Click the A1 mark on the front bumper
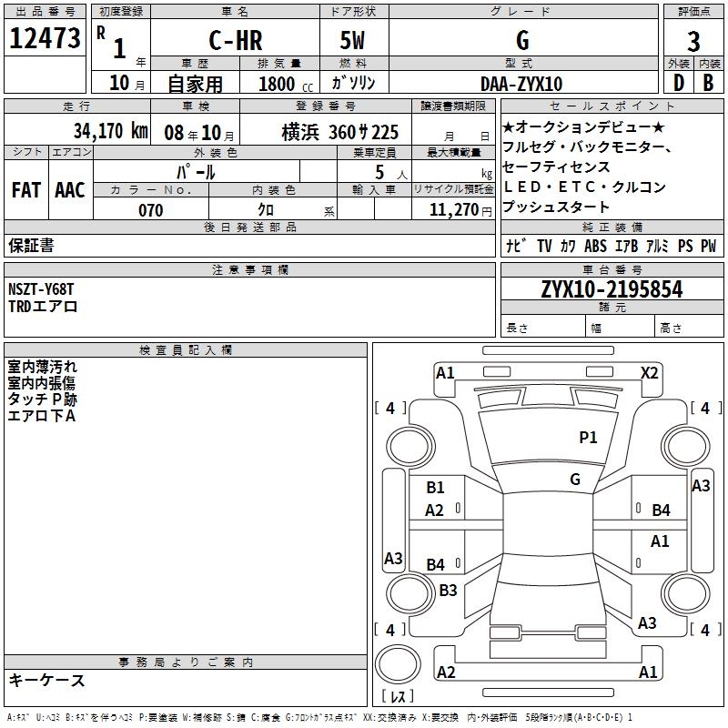The image size is (728, 728). click(x=445, y=373)
